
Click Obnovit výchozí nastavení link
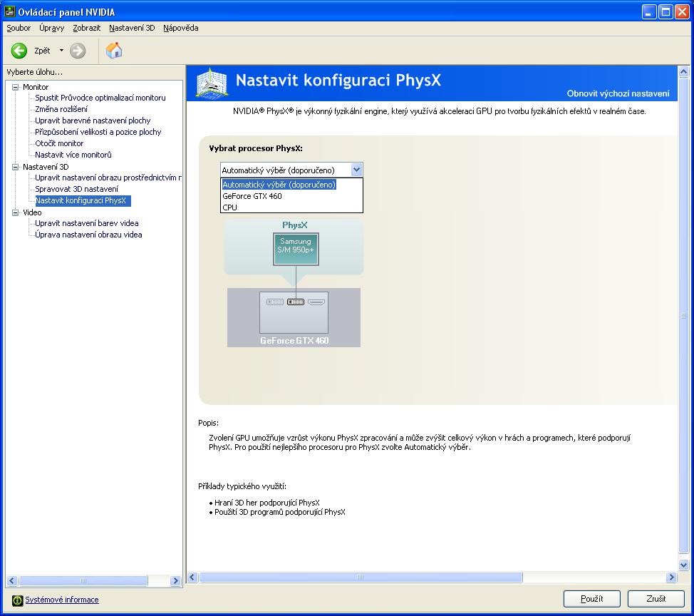pyautogui.click(x=618, y=93)
